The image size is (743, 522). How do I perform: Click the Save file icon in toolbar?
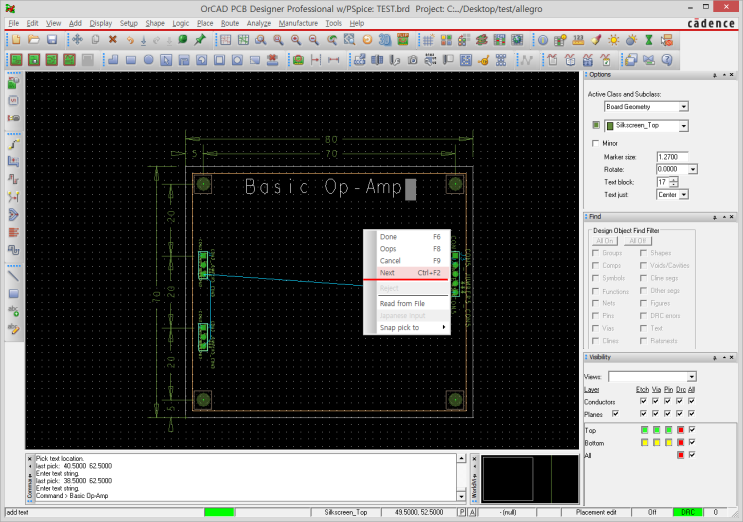pos(51,40)
